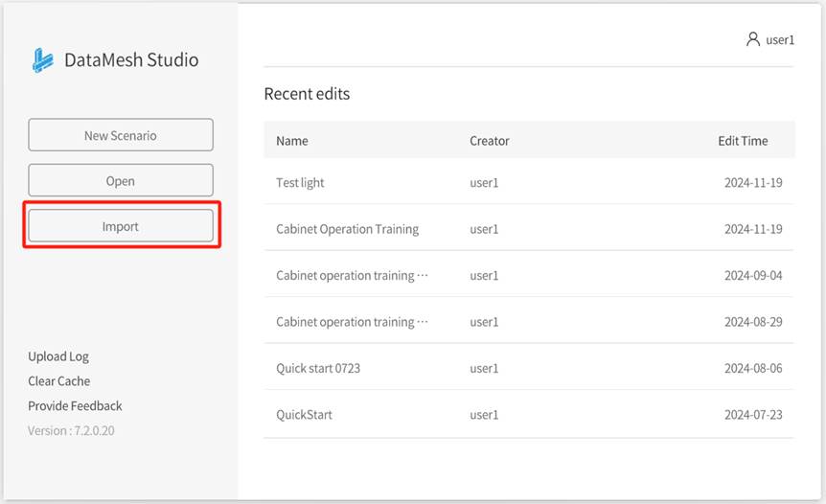
Task: Click the Recent edits heading
Action: pos(307,94)
